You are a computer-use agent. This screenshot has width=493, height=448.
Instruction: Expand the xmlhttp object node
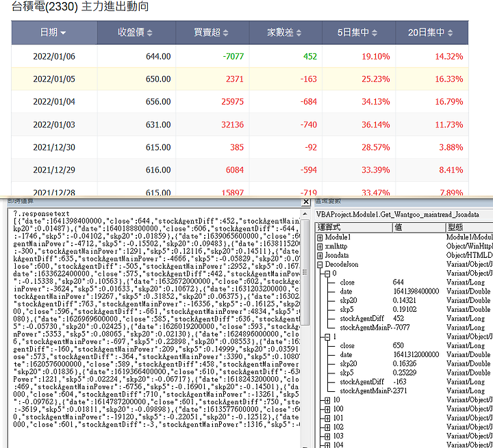[320, 247]
